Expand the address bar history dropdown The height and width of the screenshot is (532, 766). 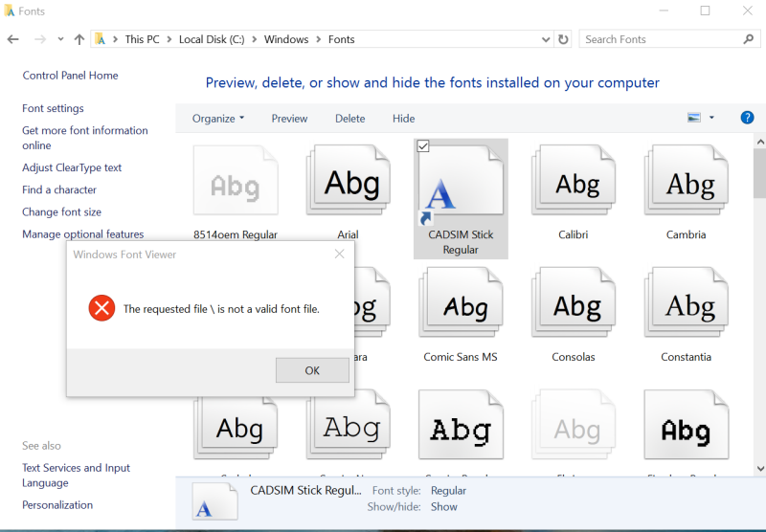coord(546,39)
